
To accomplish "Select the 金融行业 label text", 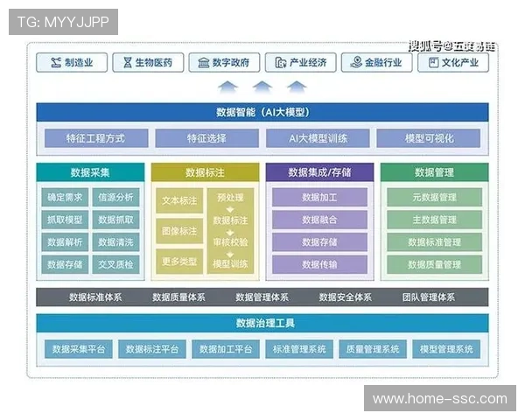I will click(x=383, y=63).
